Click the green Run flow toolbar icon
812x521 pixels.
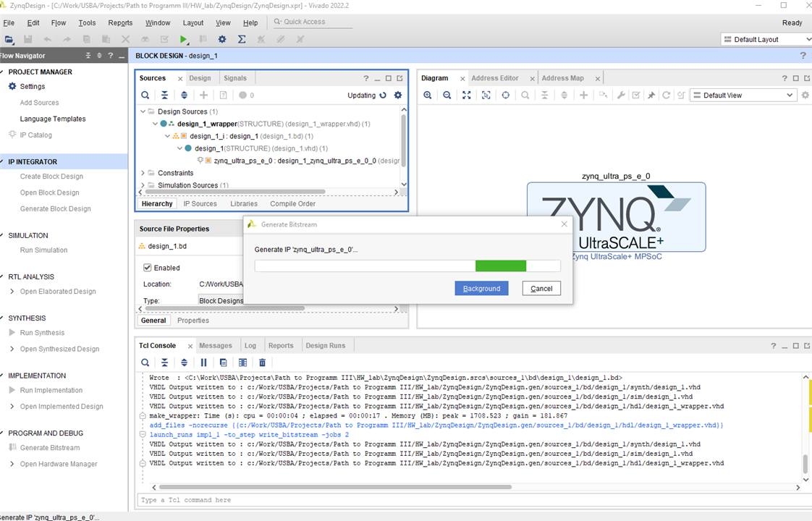[x=184, y=39]
